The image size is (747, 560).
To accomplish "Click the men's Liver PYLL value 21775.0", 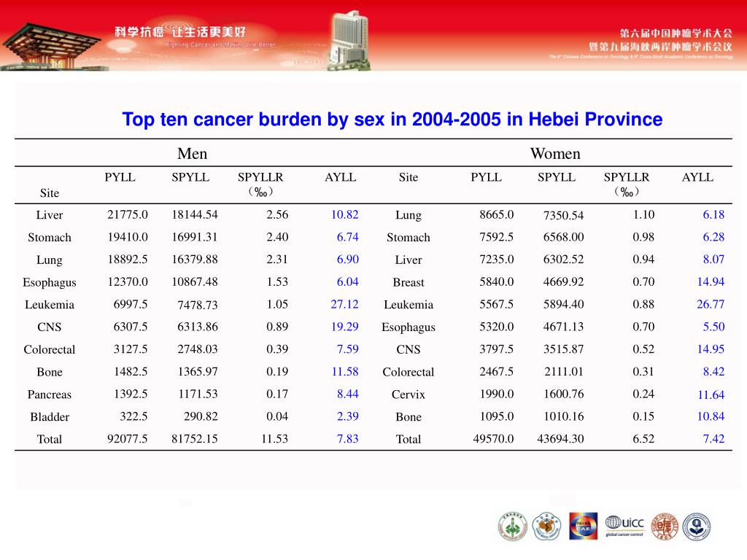I will (x=127, y=215).
